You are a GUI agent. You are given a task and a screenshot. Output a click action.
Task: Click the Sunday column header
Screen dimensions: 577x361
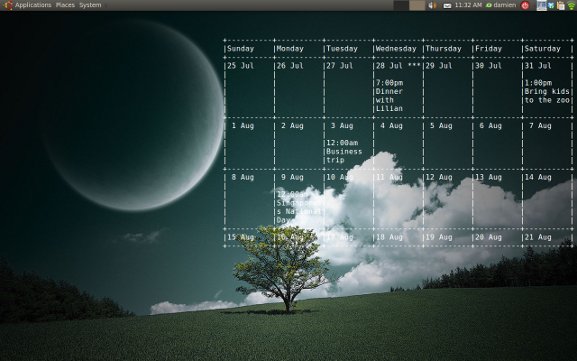pyautogui.click(x=241, y=49)
